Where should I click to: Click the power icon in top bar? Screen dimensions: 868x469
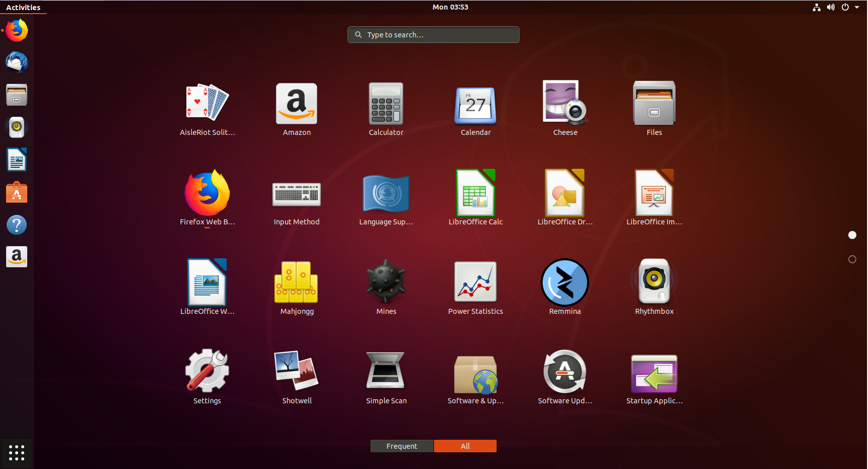tap(845, 7)
